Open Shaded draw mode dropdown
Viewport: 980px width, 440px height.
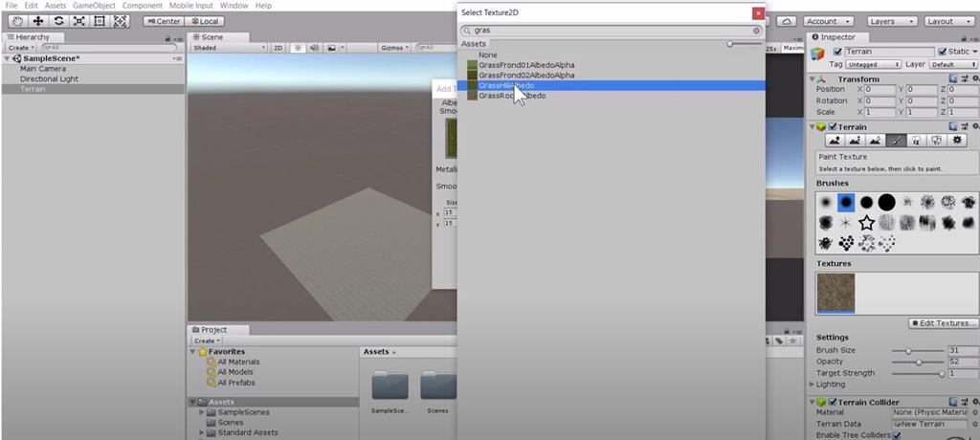[230, 48]
